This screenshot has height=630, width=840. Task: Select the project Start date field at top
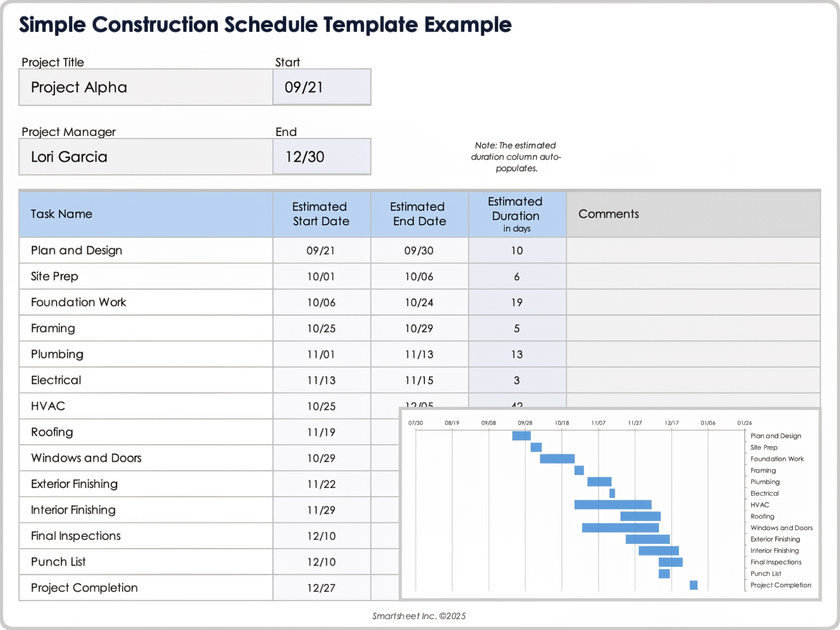tap(322, 87)
